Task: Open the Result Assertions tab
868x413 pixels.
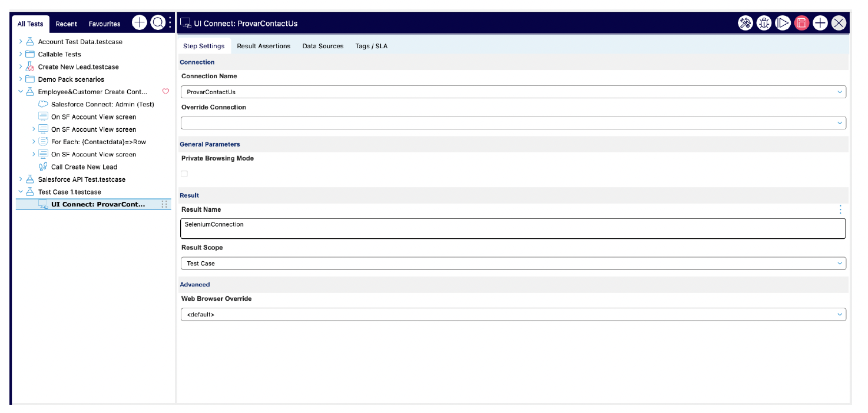Action: (x=264, y=46)
